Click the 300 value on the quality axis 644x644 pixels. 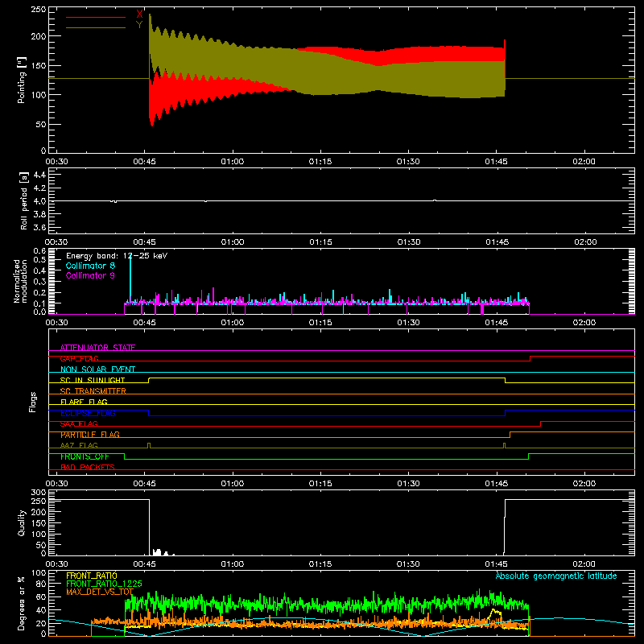(x=39, y=493)
